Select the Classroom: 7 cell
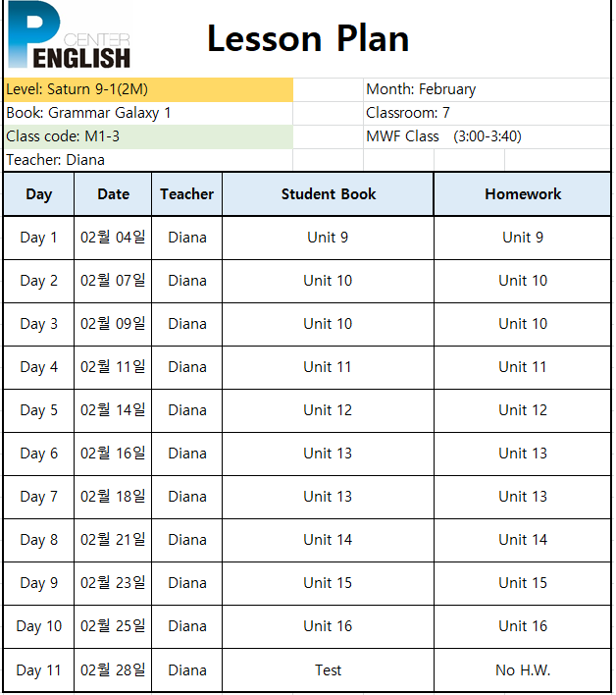This screenshot has height=695, width=616. pos(488,113)
